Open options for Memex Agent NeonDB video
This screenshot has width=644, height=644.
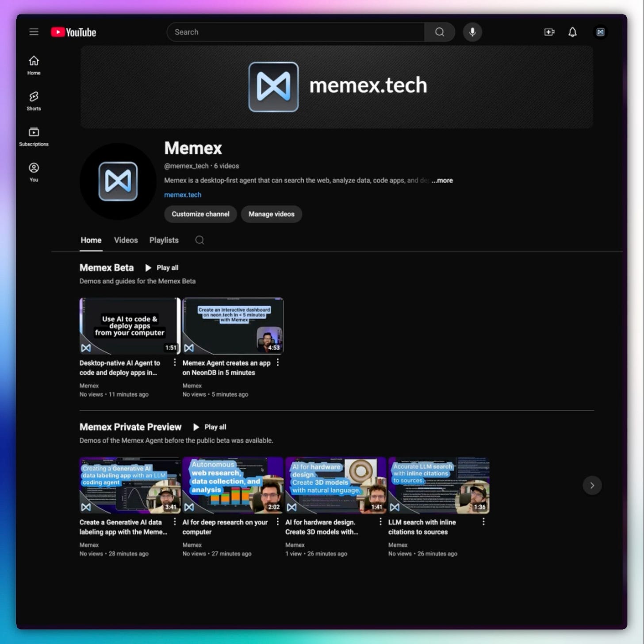(278, 362)
